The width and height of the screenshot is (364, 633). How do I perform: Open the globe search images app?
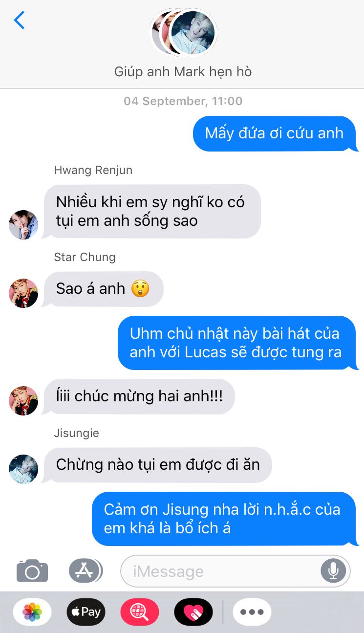[x=140, y=612]
